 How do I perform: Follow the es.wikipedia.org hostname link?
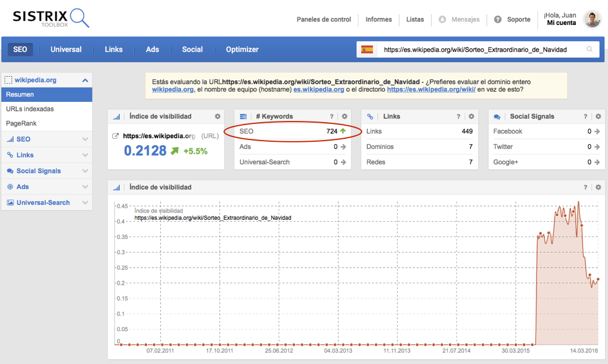click(x=318, y=89)
